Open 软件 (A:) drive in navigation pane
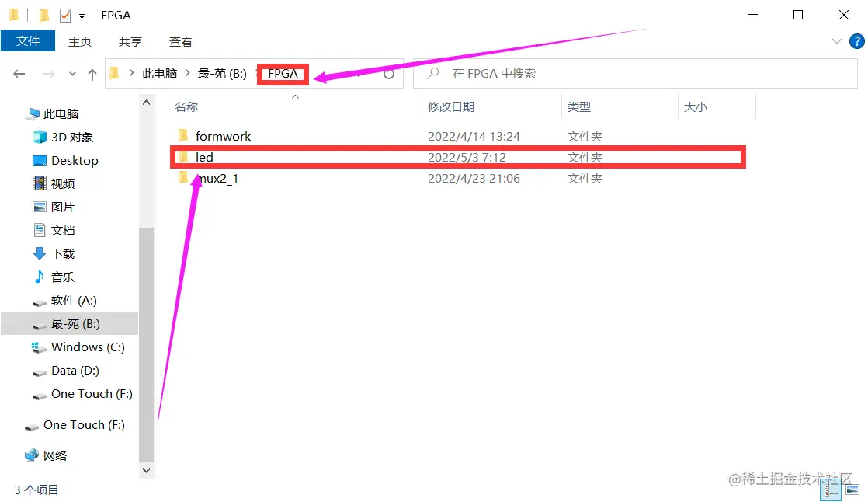This screenshot has width=868, height=502. pyautogui.click(x=75, y=300)
